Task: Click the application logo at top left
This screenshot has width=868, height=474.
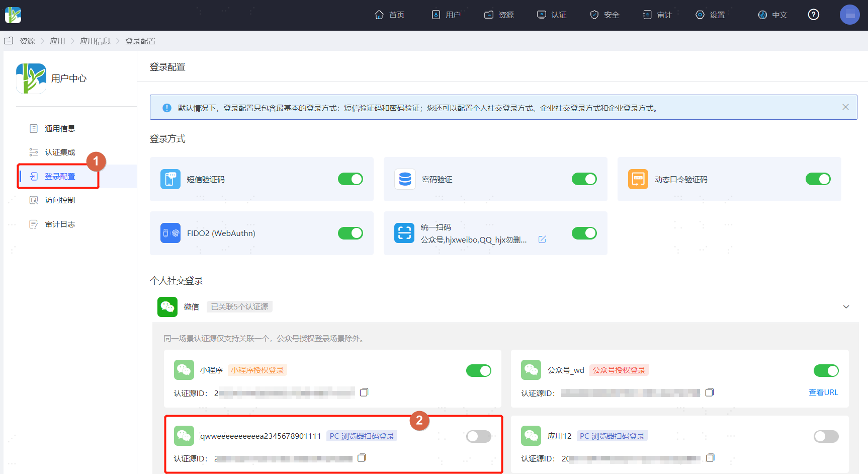Action: click(13, 15)
